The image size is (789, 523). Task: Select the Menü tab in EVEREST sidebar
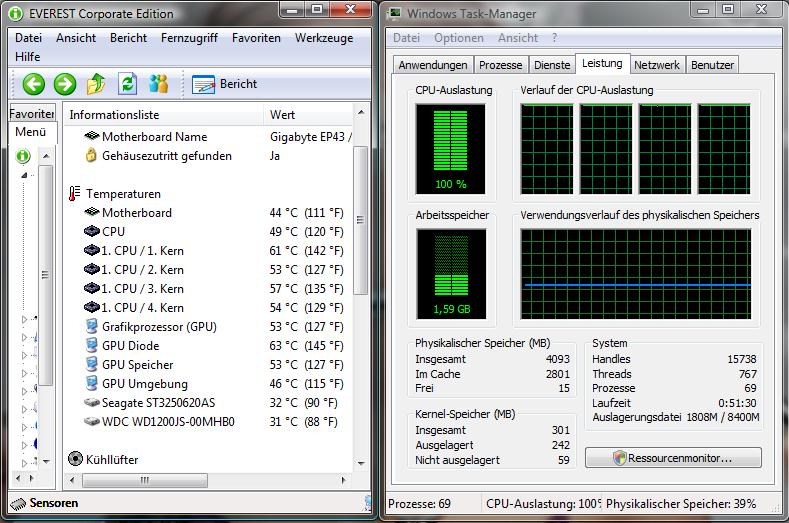coord(31,132)
